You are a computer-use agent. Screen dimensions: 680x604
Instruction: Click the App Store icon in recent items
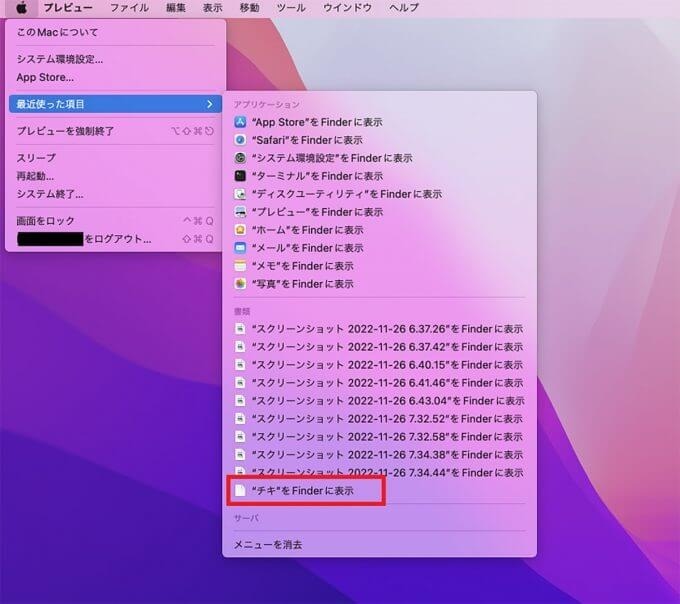tap(240, 122)
